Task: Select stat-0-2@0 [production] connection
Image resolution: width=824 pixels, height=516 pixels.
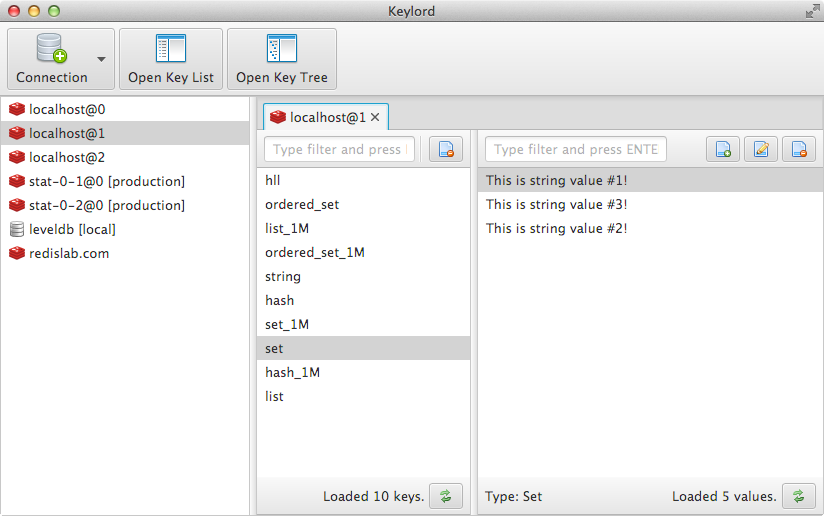Action: (x=125, y=205)
